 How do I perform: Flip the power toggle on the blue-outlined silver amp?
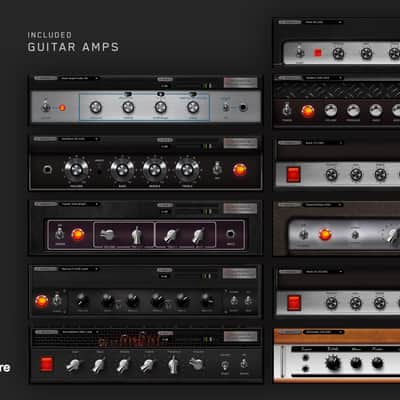point(45,107)
